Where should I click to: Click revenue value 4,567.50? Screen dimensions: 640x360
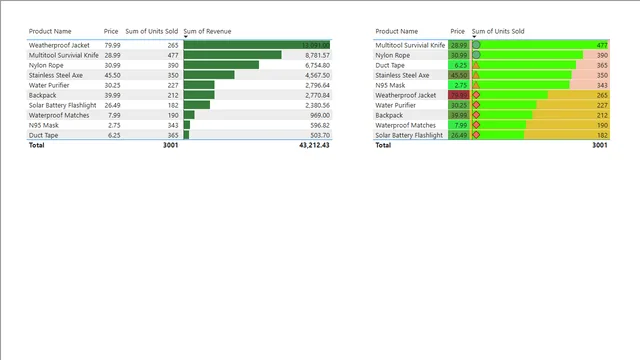pos(318,75)
